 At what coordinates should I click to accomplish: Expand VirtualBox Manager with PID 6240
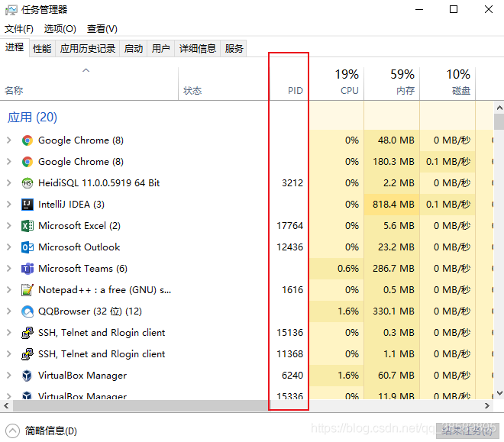point(9,376)
